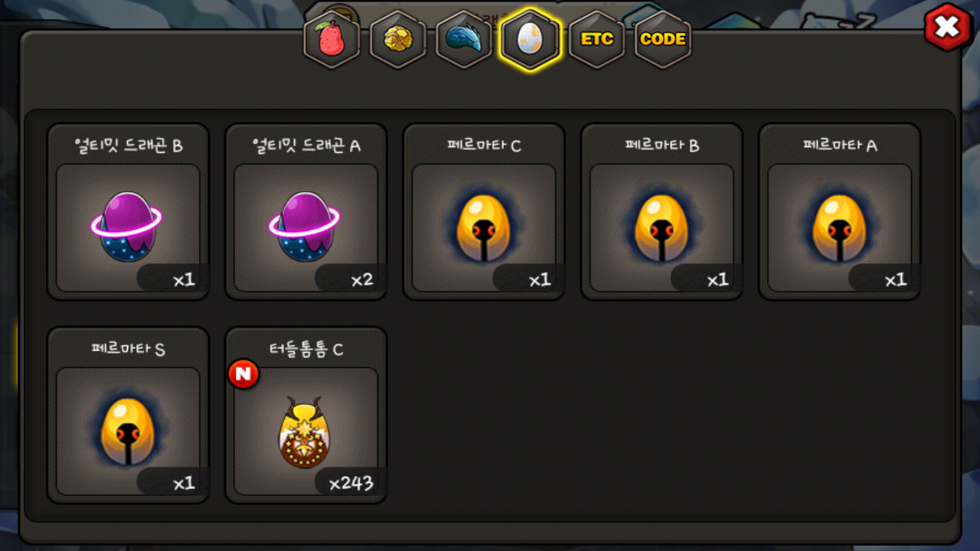
Task: Select the 터들톰톰 C egg
Action: point(305,416)
